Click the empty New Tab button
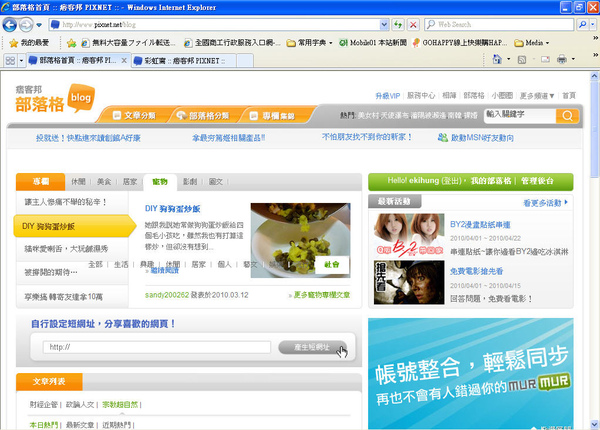The height and width of the screenshot is (430, 600). pos(245,61)
